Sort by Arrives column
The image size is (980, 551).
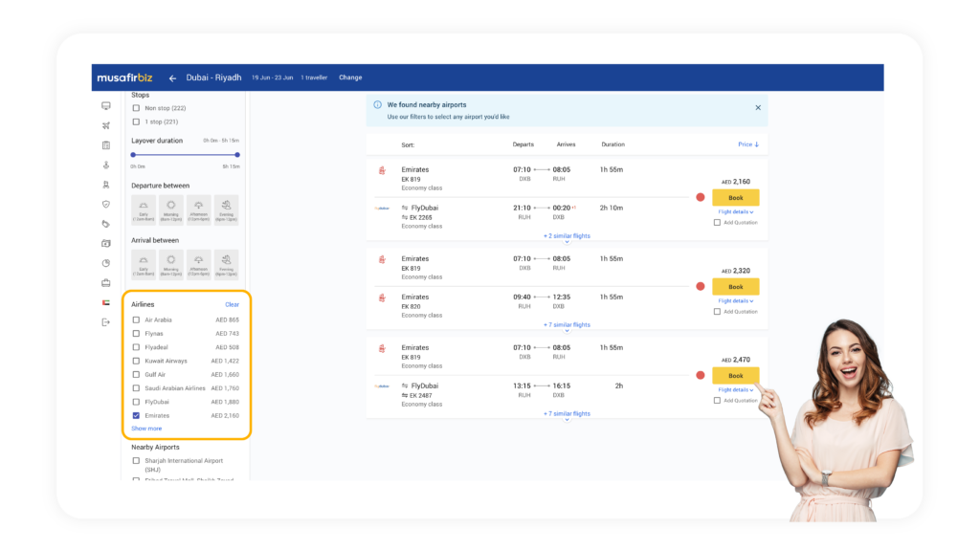[x=567, y=144]
